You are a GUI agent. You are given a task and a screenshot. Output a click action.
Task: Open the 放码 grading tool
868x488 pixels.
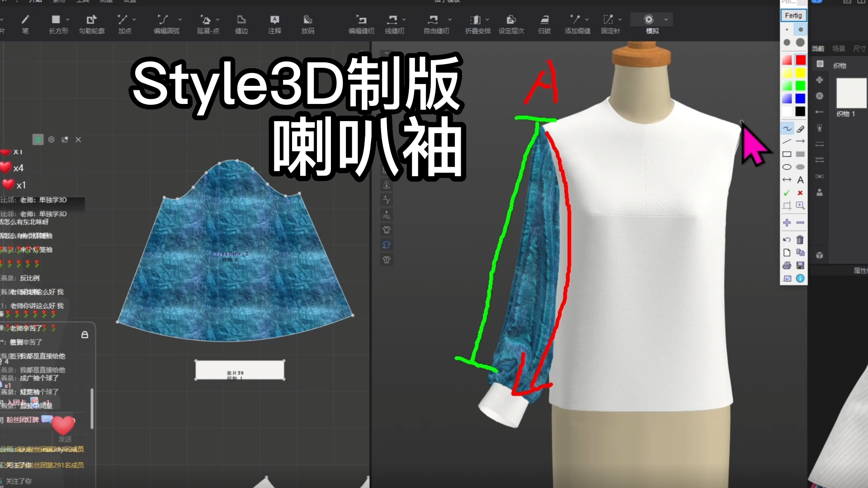tap(308, 24)
